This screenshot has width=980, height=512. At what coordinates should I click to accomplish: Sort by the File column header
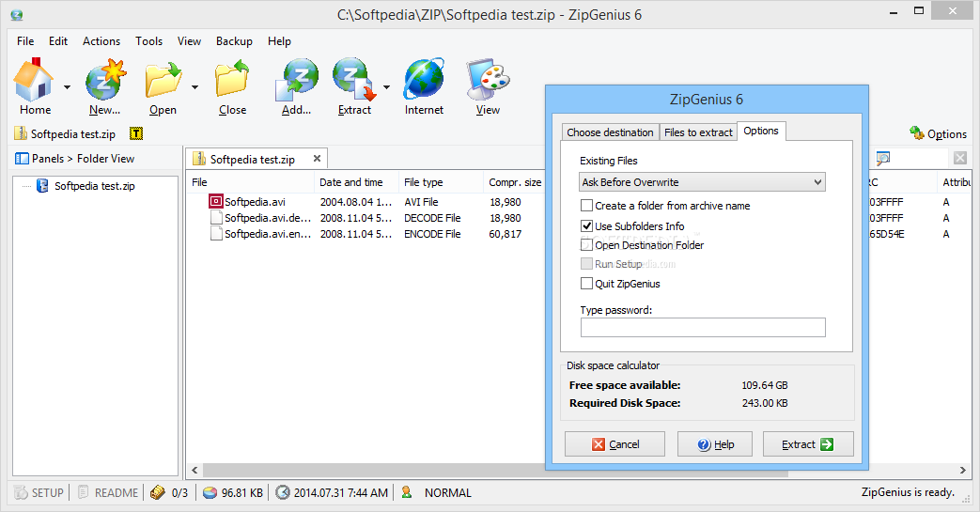251,182
